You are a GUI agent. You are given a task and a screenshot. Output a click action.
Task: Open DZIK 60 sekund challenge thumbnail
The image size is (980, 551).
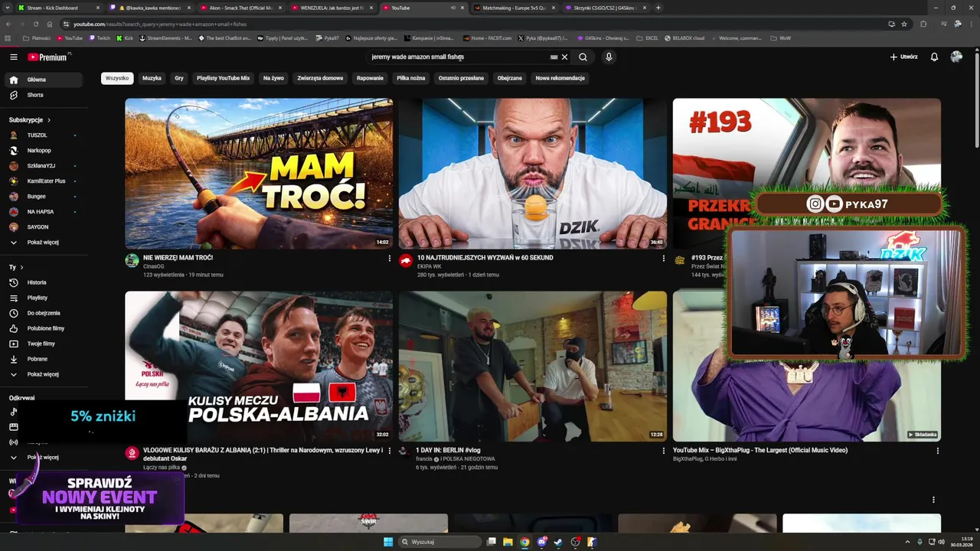532,173
